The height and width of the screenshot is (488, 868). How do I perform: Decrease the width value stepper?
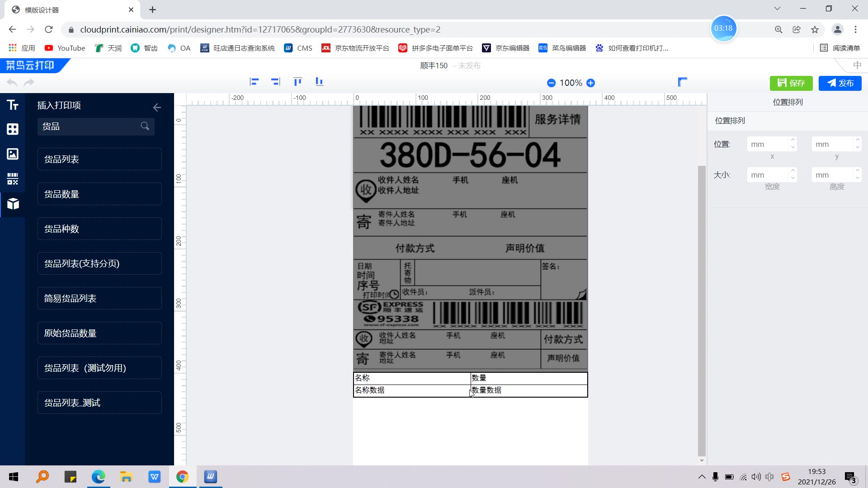click(x=793, y=178)
